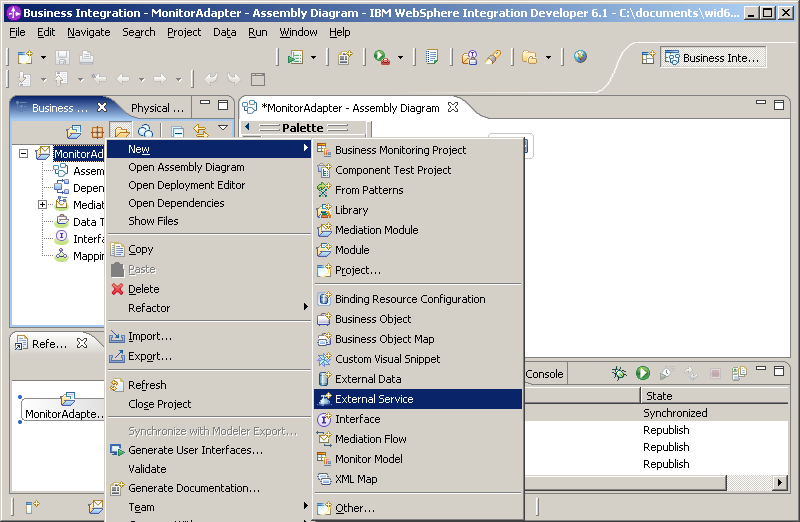Viewport: 800px width, 522px height.
Task: Select the Data Types tree item
Action: 88,222
